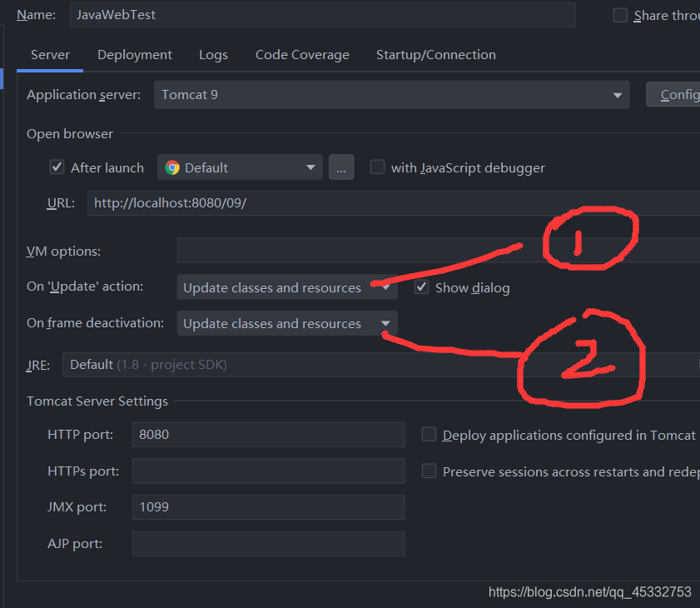Toggle the After launch checkbox
700x608 pixels.
(57, 167)
